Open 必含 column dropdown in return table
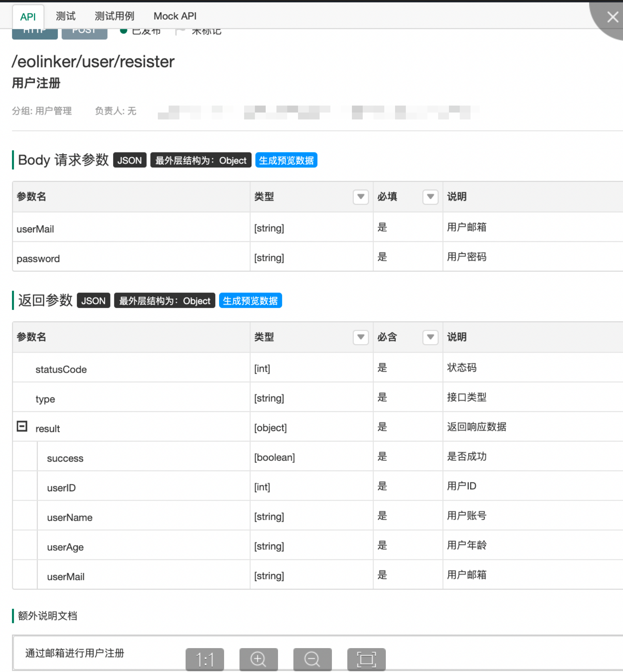The width and height of the screenshot is (623, 672). (x=430, y=337)
